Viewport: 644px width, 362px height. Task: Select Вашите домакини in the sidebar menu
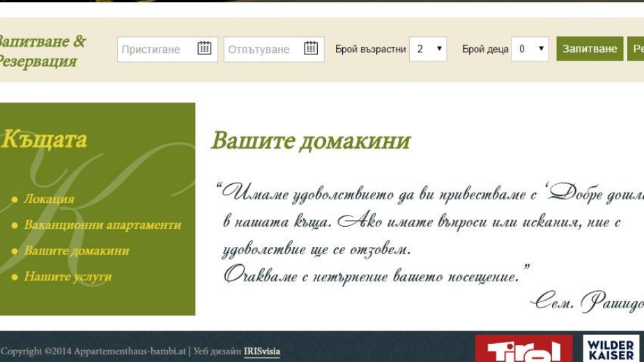(x=77, y=250)
